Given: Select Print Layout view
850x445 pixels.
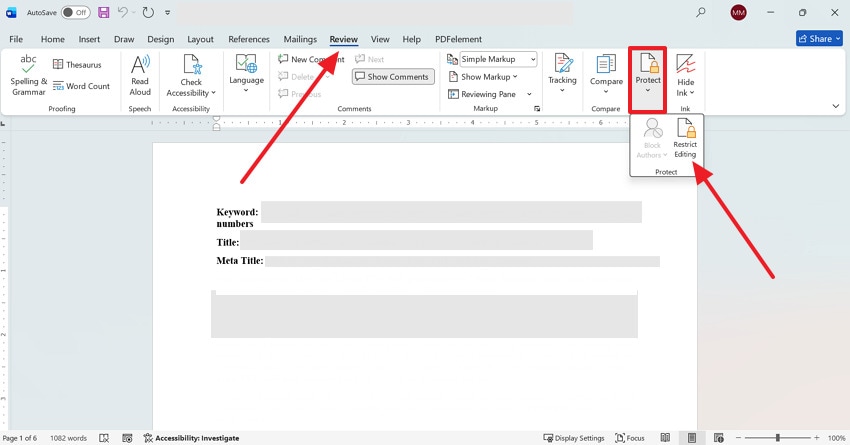Looking at the screenshot, I should 692,438.
